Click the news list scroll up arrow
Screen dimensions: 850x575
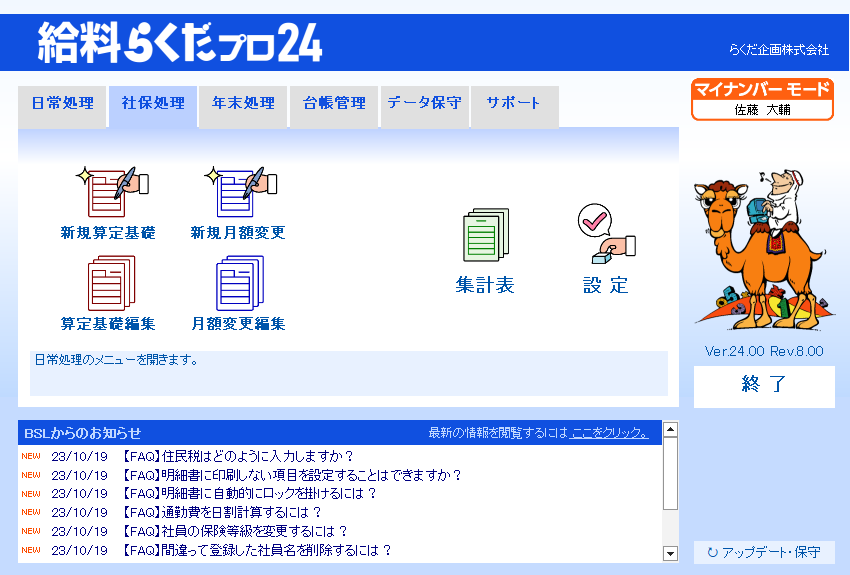tap(671, 429)
